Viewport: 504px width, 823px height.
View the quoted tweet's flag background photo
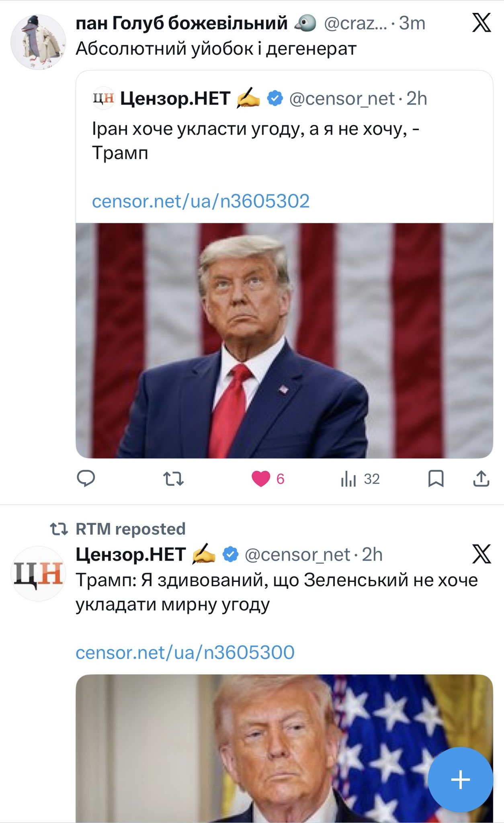pyautogui.click(x=284, y=340)
